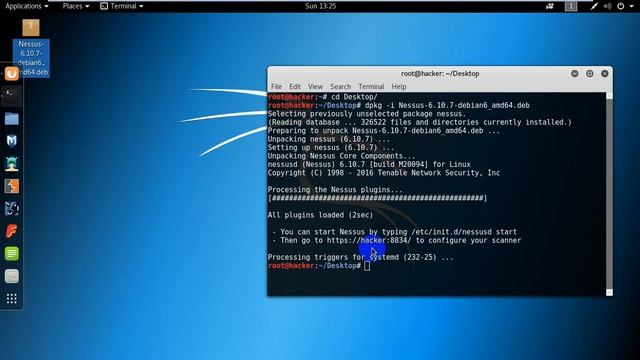Close the terminal window

click(x=605, y=73)
